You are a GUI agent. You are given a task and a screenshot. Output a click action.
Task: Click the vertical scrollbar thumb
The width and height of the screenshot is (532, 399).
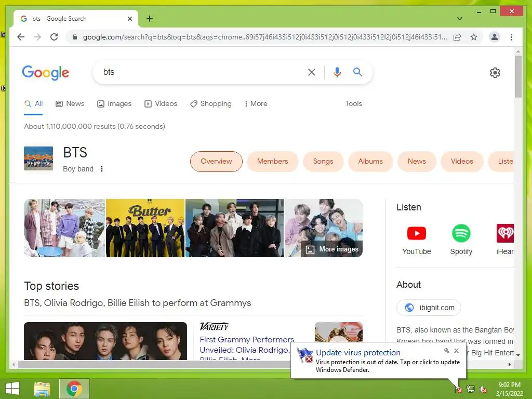pos(518,76)
